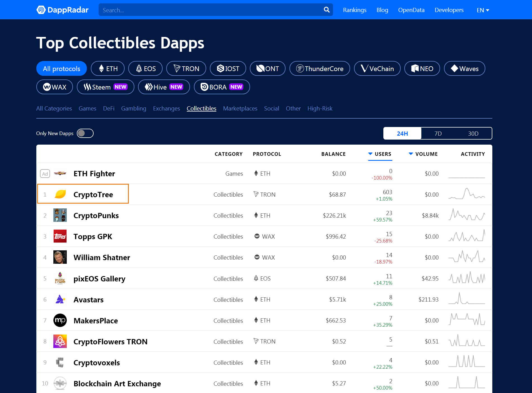The image size is (532, 393).
Task: Filter by ETH protocol
Action: [108, 69]
